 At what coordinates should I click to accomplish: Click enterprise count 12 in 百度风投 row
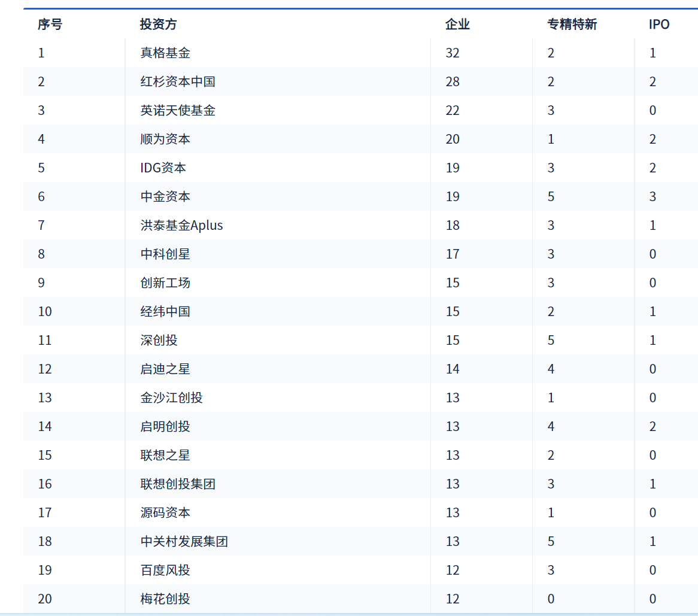click(453, 570)
